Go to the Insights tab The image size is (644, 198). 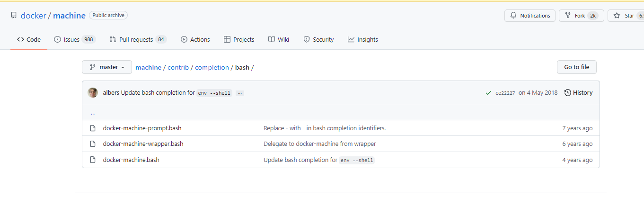coord(362,40)
